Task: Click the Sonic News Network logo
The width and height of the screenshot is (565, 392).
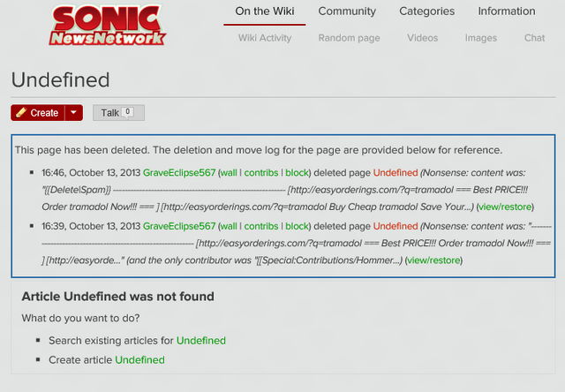Action: 108,26
